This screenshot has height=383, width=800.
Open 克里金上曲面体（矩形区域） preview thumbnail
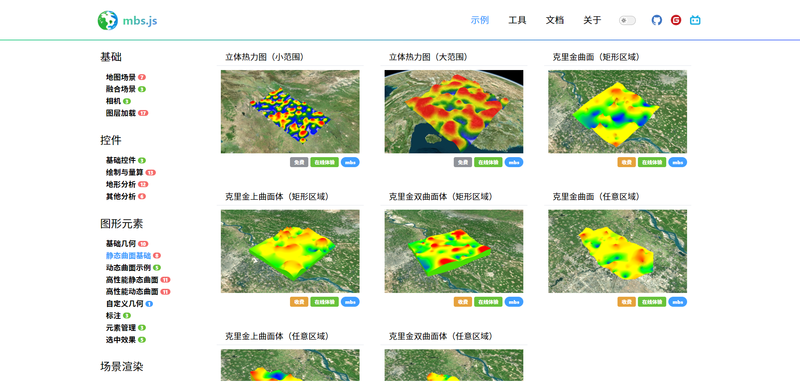290,251
